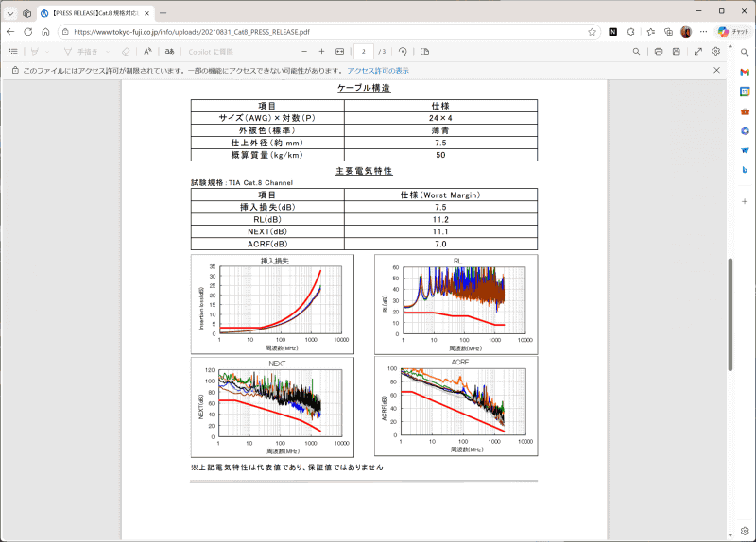Click the NEXT chart image
Image resolution: width=756 pixels, height=542 pixels.
(272, 407)
